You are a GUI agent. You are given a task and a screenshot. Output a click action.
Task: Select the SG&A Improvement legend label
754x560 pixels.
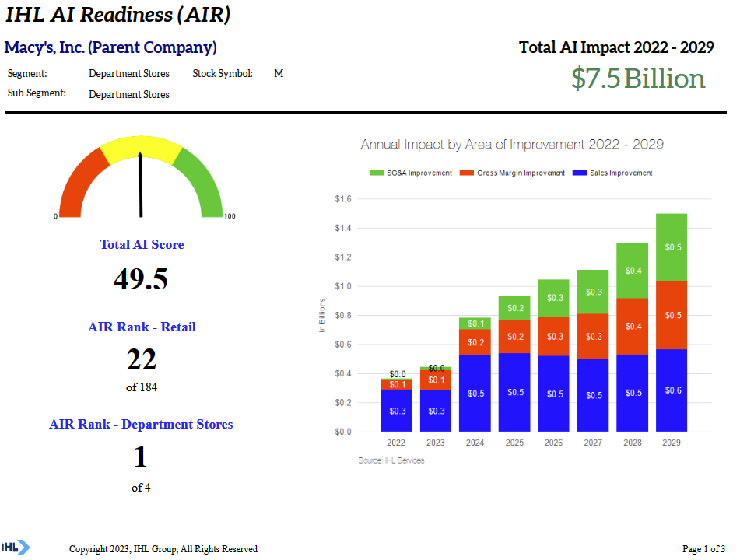point(419,173)
